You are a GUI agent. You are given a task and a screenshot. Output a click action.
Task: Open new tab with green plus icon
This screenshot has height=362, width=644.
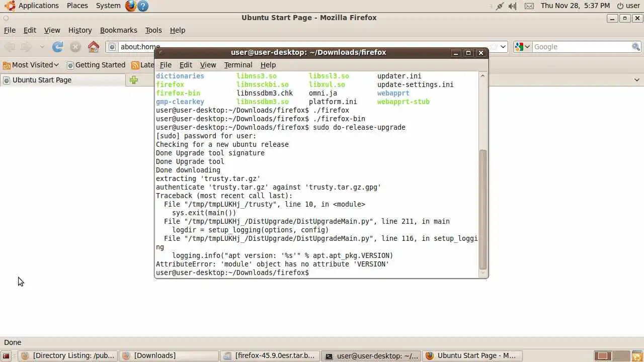tap(133, 80)
